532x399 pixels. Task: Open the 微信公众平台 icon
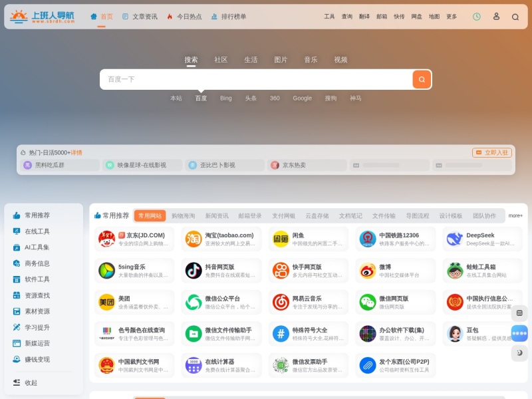coord(194,302)
